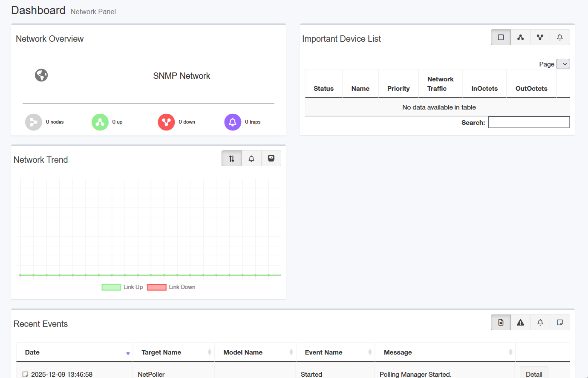
Task: Sort device list by Network Traffic column
Action: pos(441,84)
